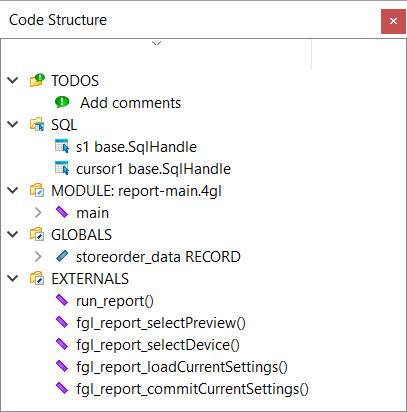The image size is (407, 412).
Task: Click the s1 SqlHandle table icon
Action: (62, 146)
